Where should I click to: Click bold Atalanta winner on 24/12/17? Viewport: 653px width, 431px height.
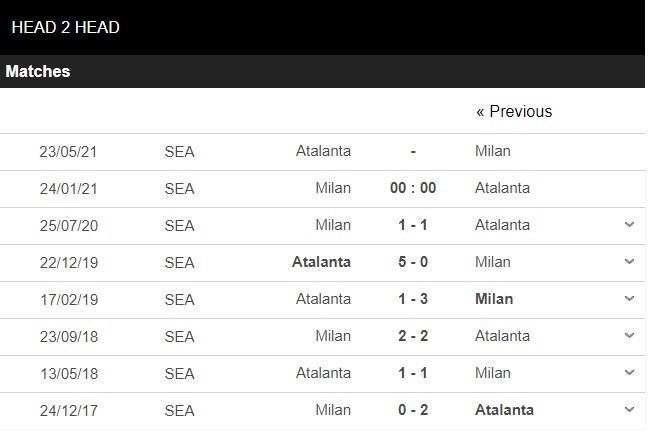(504, 410)
